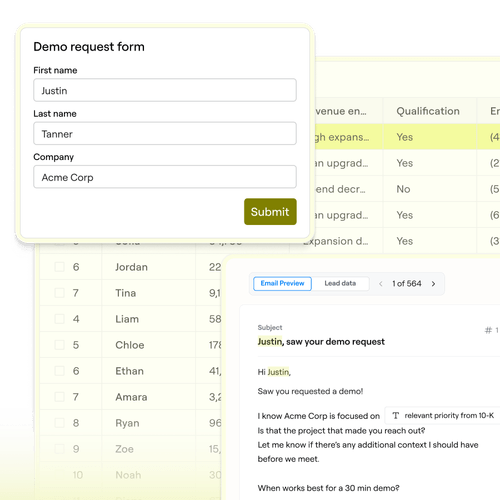Tick the checkbox in the Zoe row
The width and height of the screenshot is (500, 500).
[59, 449]
